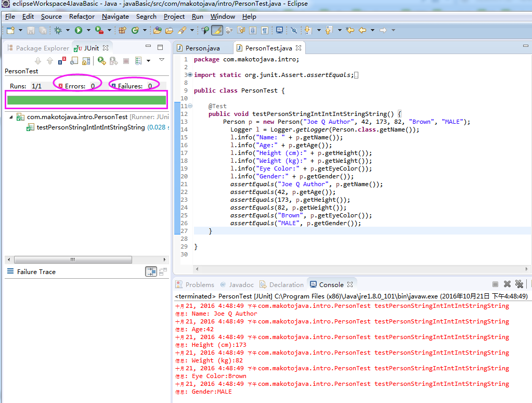This screenshot has width=532, height=403.
Task: Open the Window menu
Action: pyautogui.click(x=223, y=16)
